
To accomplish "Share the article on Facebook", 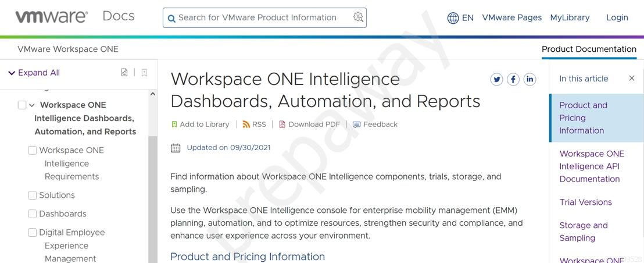I will click(x=513, y=79).
